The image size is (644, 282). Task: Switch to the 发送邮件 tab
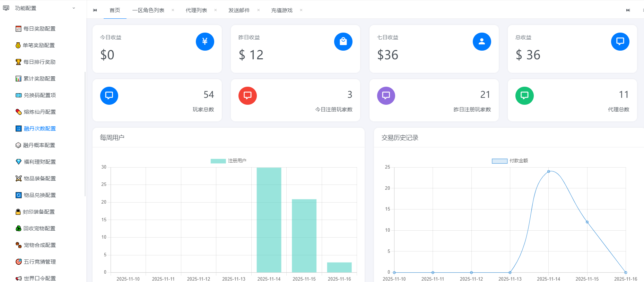[x=239, y=10]
